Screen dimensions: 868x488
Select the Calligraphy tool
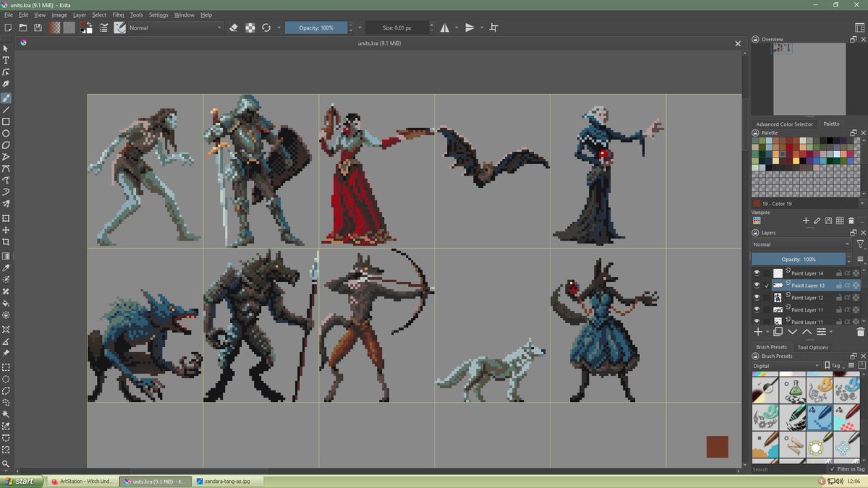pyautogui.click(x=6, y=85)
